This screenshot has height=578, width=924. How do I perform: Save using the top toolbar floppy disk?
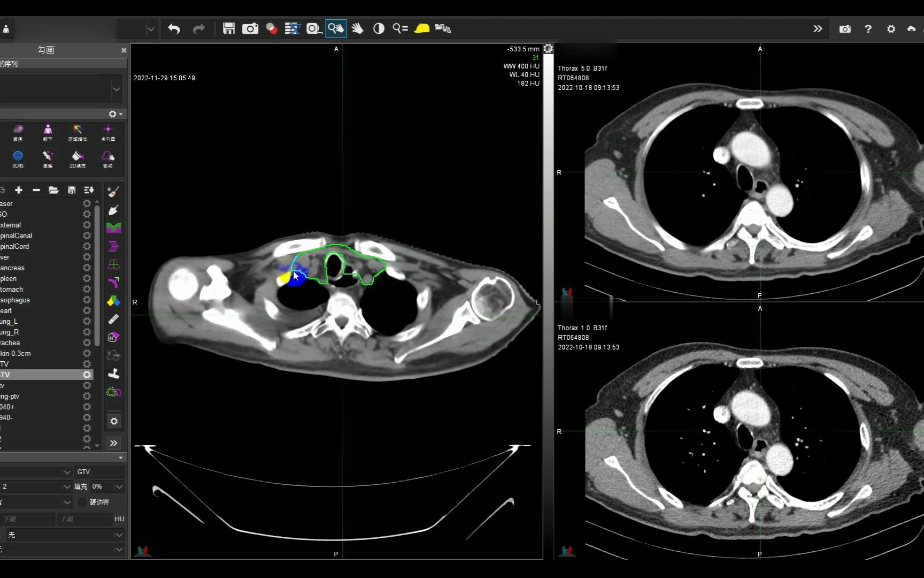click(229, 29)
